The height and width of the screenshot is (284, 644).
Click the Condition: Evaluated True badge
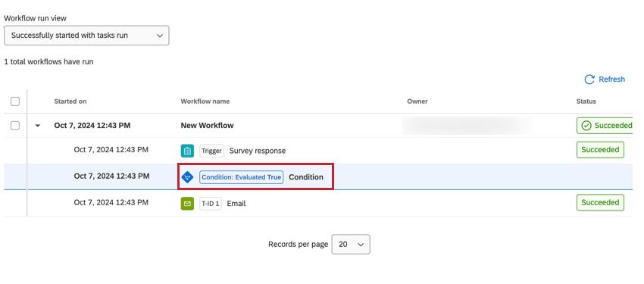[x=242, y=177]
